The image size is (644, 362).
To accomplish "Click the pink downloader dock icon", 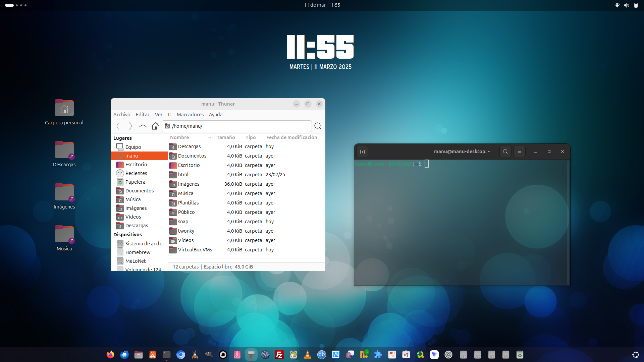I will click(237, 355).
